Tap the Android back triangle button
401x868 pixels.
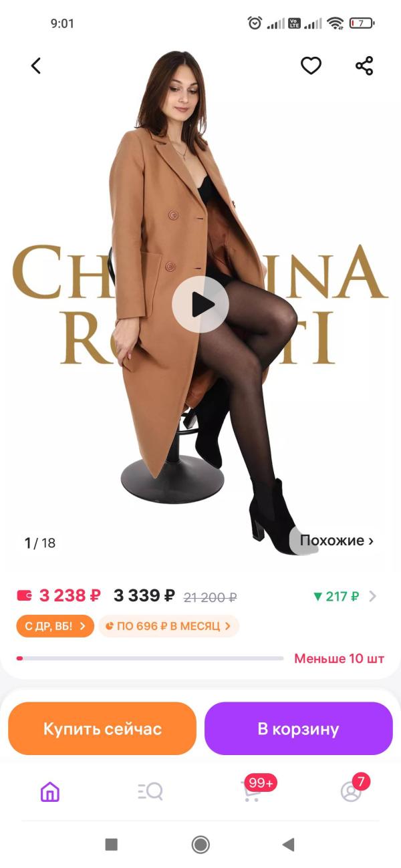pos(288,845)
